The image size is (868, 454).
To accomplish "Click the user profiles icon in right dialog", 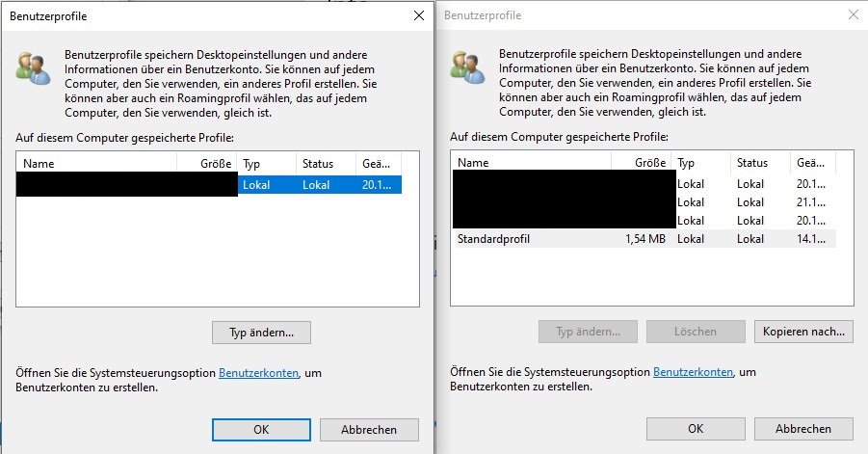I will point(468,67).
